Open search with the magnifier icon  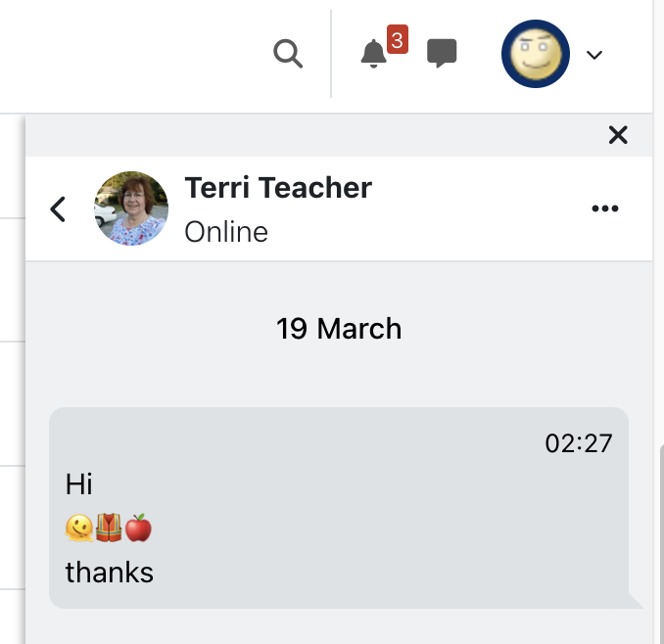288,54
